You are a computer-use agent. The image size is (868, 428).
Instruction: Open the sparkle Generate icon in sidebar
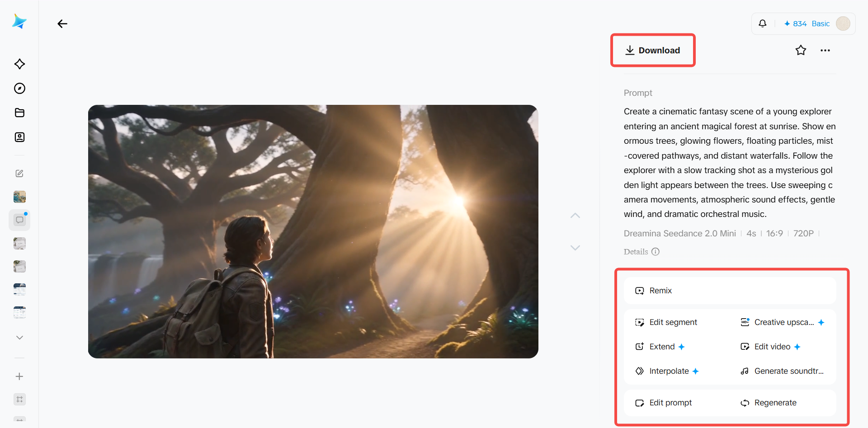19,64
